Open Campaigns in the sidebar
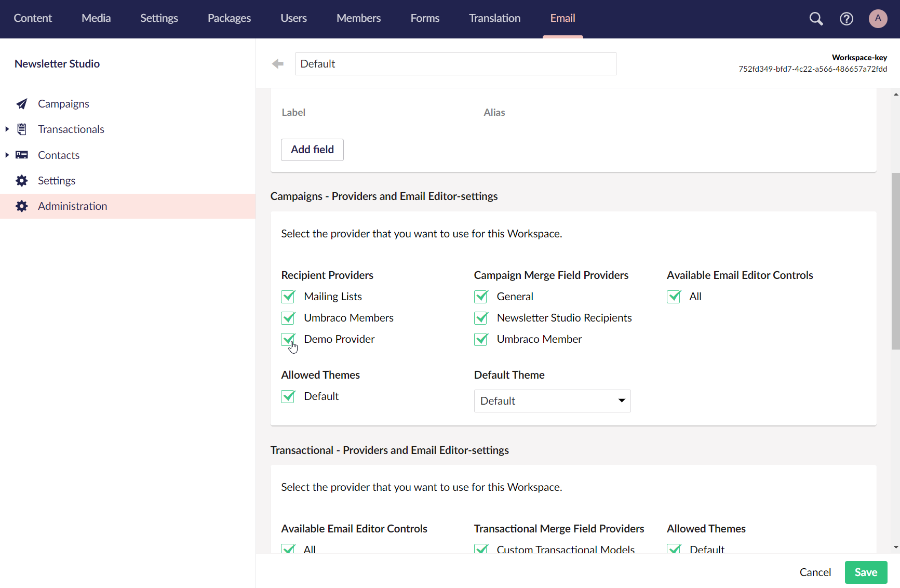The image size is (900, 588). coord(63,104)
